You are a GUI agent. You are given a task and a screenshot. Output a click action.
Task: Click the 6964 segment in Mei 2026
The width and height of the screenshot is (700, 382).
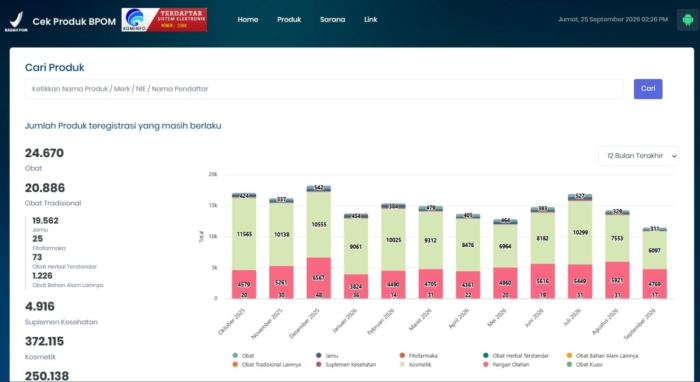point(505,246)
